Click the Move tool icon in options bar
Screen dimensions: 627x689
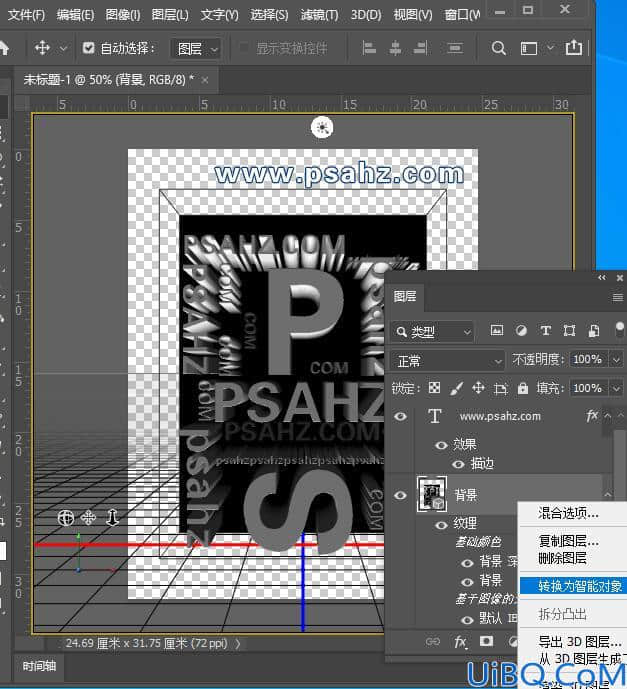point(42,47)
